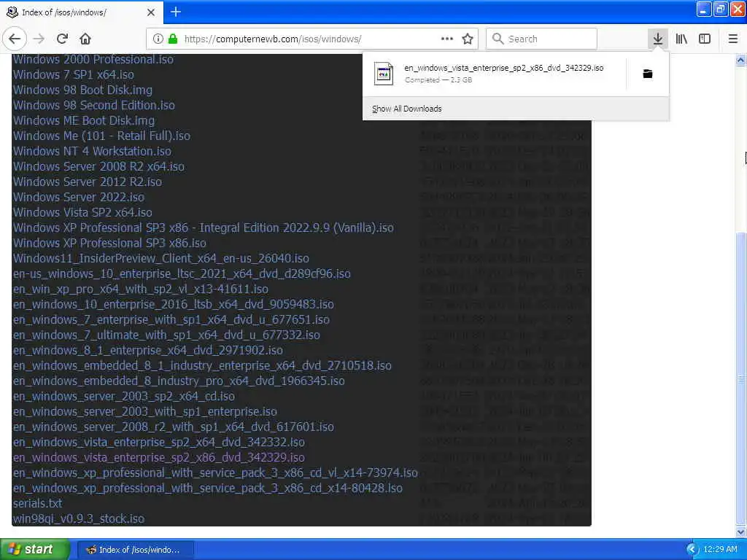
Task: Click Windows Me (101 - Retail Full).iso
Action: (101, 136)
